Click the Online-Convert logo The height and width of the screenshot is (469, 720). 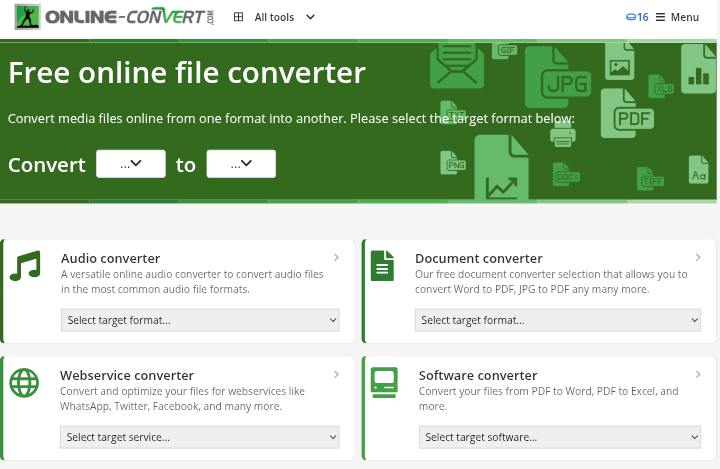click(114, 17)
